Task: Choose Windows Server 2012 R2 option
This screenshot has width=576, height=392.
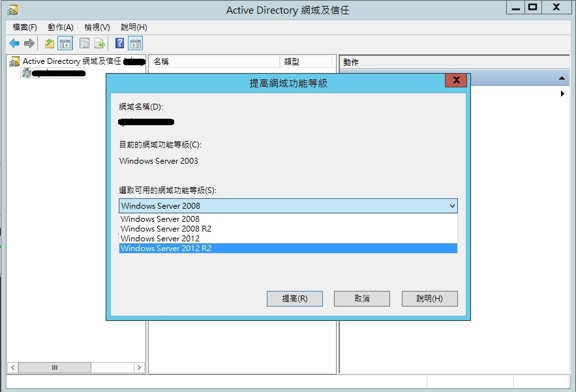Action: click(x=288, y=249)
